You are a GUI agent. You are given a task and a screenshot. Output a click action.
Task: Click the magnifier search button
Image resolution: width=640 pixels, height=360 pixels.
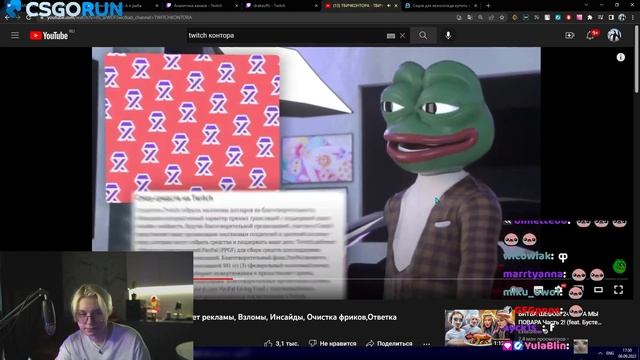pos(423,36)
